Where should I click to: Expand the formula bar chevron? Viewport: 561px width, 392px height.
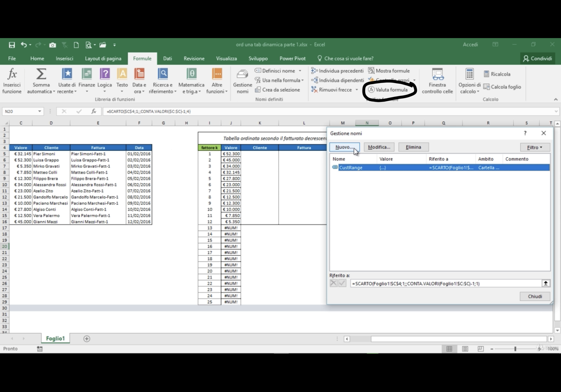pos(556,111)
